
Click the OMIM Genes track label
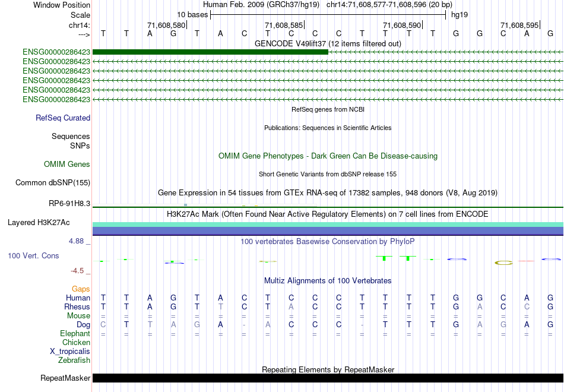[x=67, y=164]
